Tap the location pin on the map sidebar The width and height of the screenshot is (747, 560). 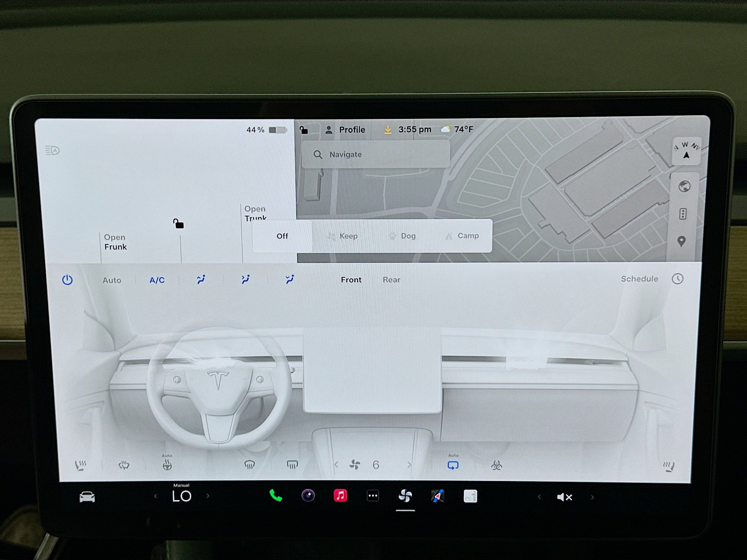[x=682, y=241]
